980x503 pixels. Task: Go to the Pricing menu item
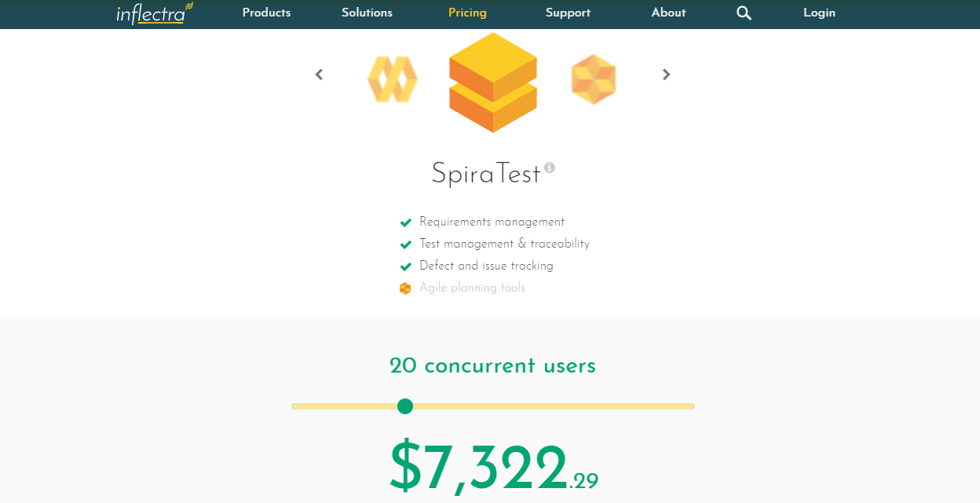click(467, 13)
